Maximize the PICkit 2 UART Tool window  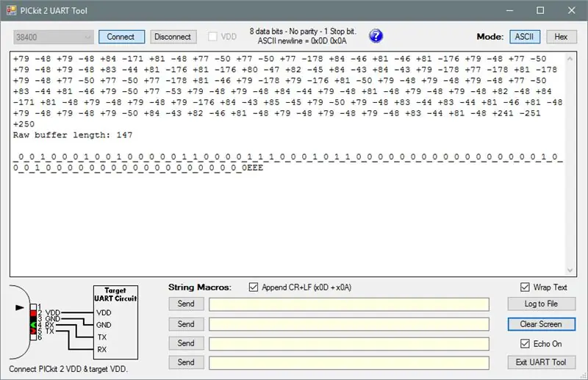tap(540, 10)
